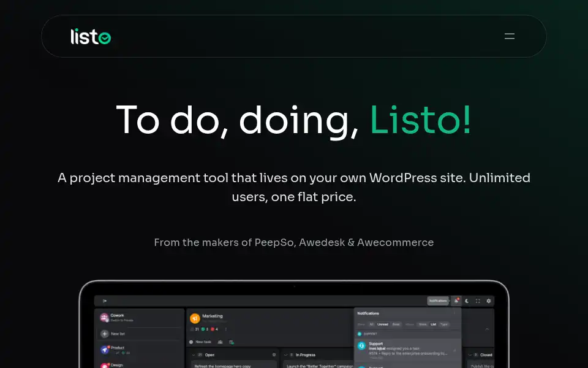Select the None grouping option
588x368 pixels.
click(x=423, y=324)
